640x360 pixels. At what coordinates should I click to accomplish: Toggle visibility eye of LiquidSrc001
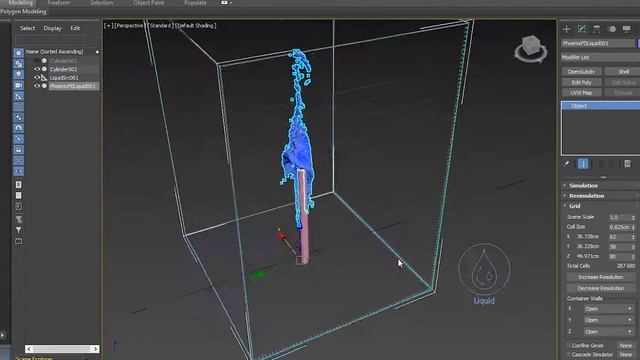click(37, 78)
